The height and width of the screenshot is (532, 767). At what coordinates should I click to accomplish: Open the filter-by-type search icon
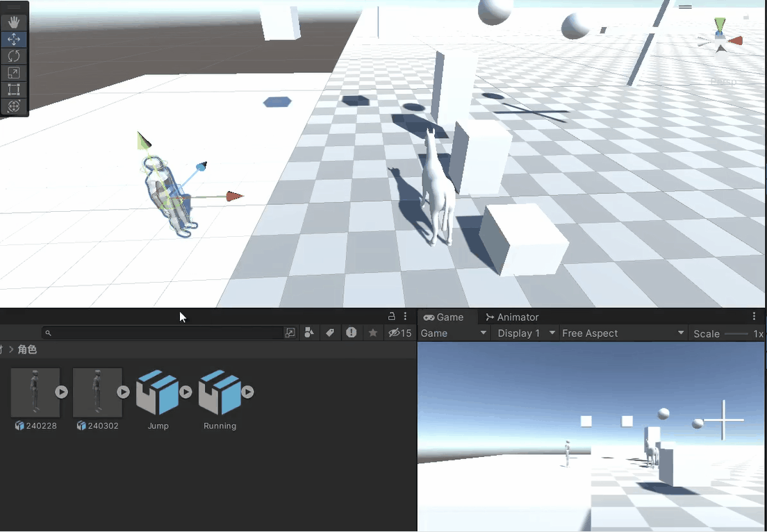coord(309,332)
